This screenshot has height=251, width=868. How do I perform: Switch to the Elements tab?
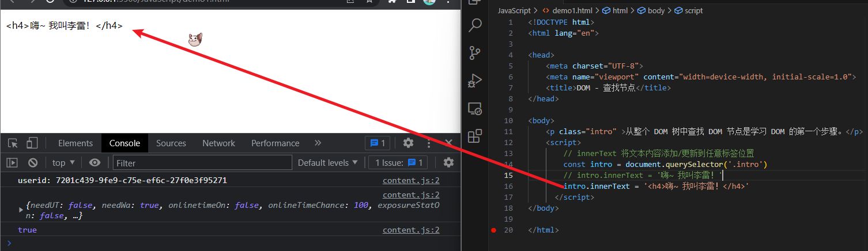(x=75, y=143)
